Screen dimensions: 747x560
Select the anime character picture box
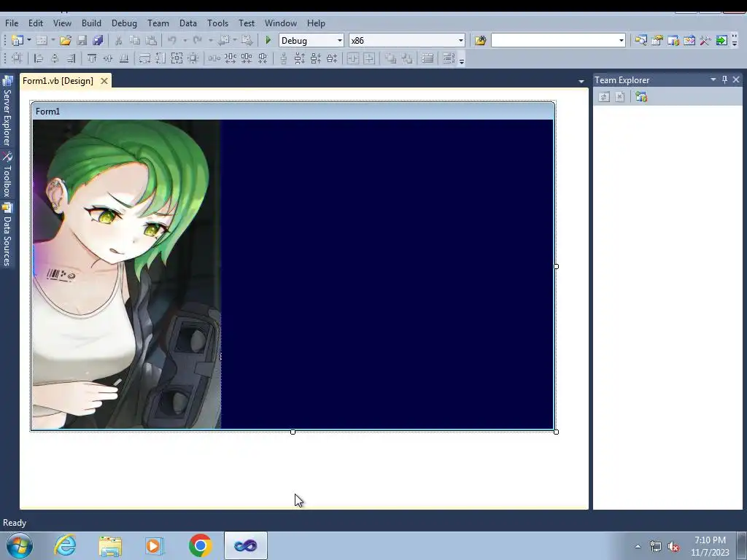(127, 274)
